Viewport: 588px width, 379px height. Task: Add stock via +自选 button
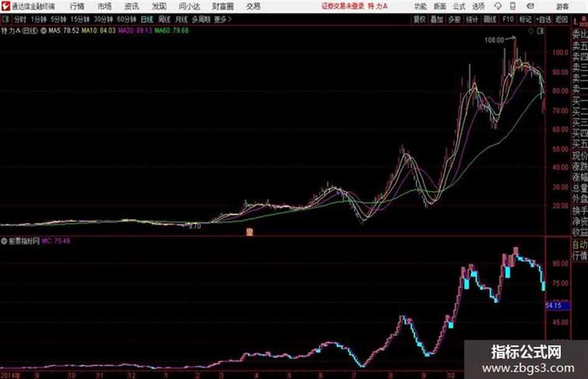[x=544, y=19]
